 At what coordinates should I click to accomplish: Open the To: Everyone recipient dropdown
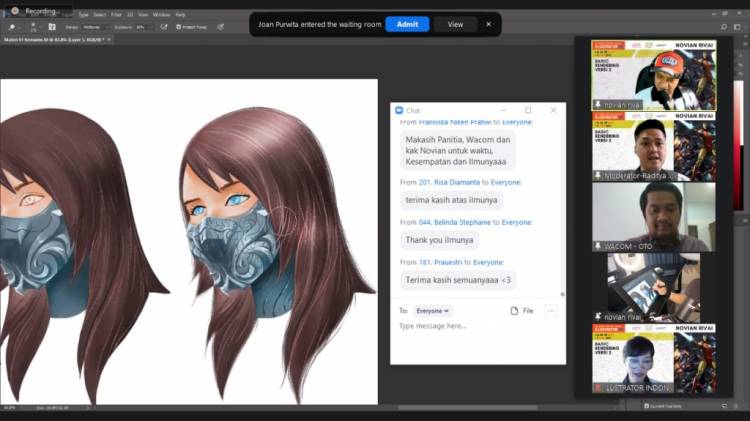tap(432, 311)
